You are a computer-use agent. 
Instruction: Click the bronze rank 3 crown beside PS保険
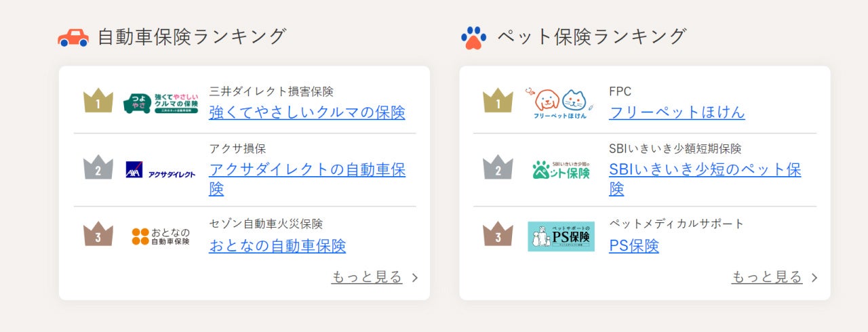click(x=498, y=234)
